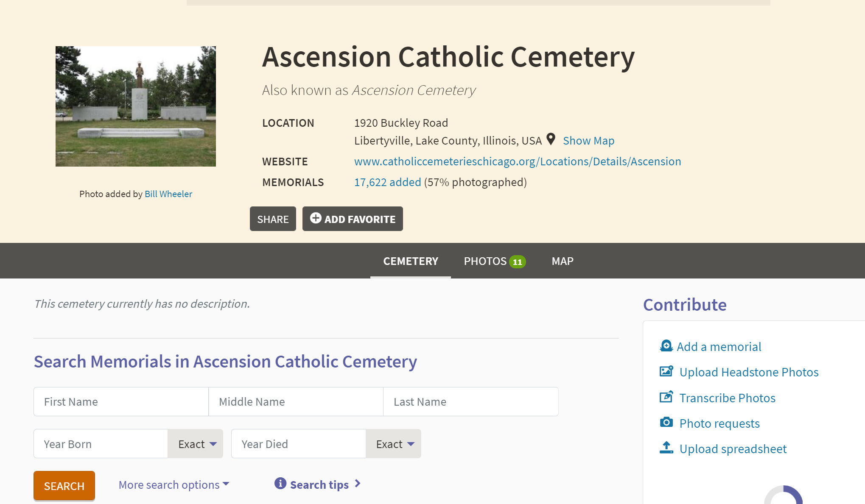Open the Upload Headstone Photos link
The width and height of the screenshot is (865, 504).
click(x=749, y=372)
